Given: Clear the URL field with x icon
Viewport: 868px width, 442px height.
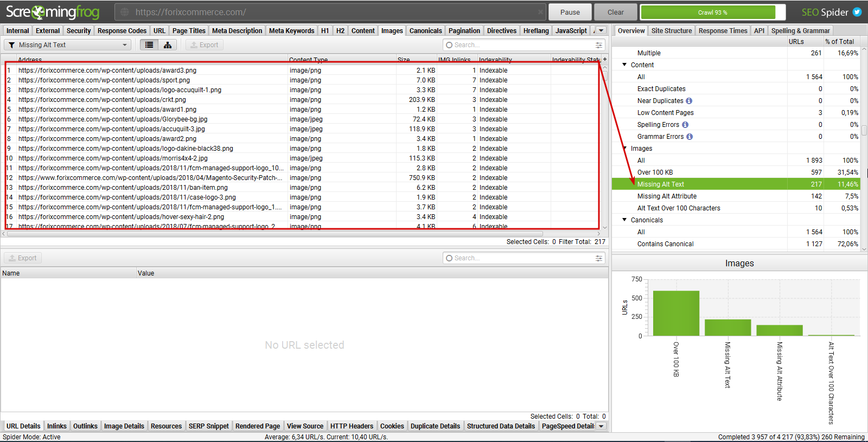Looking at the screenshot, I should [540, 12].
